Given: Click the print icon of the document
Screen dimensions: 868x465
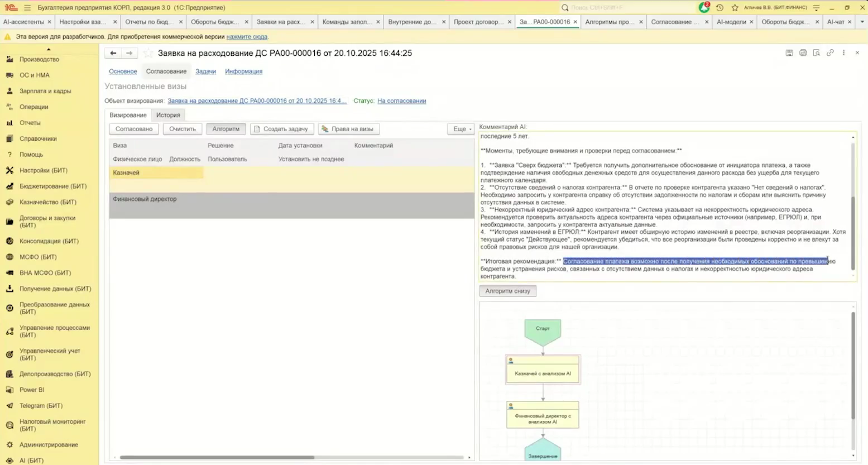Looking at the screenshot, I should pyautogui.click(x=803, y=53).
